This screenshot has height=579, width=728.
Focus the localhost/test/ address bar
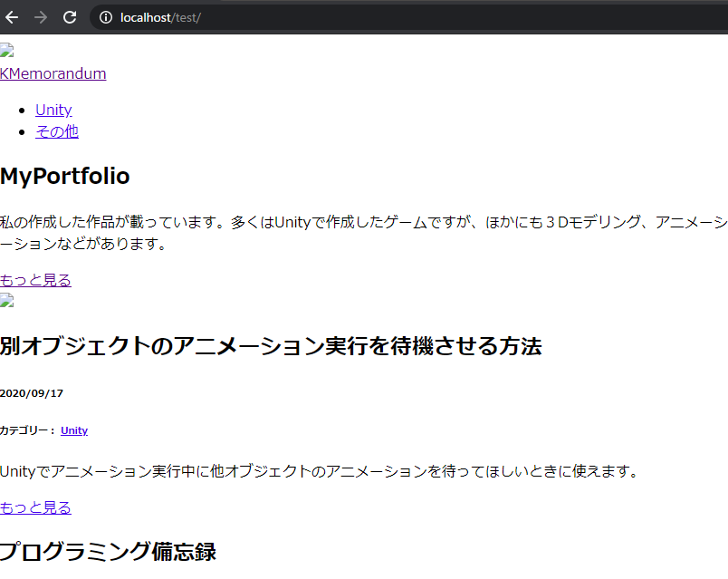click(362, 17)
